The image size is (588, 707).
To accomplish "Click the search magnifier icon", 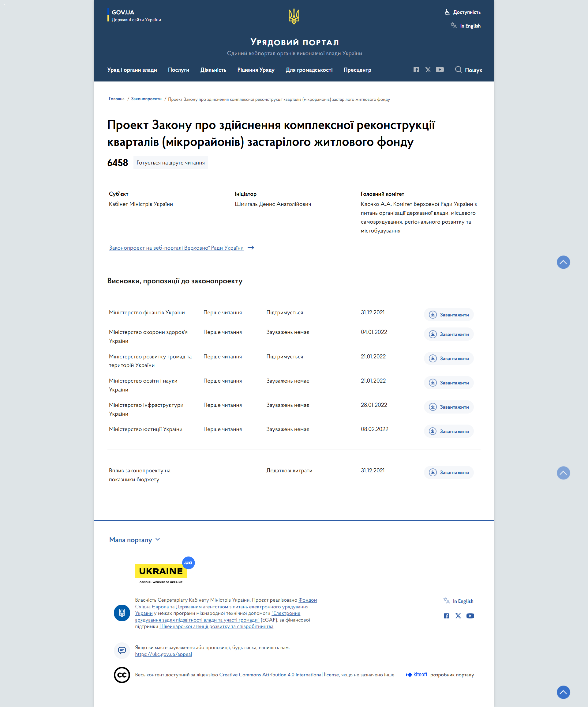I will click(458, 70).
